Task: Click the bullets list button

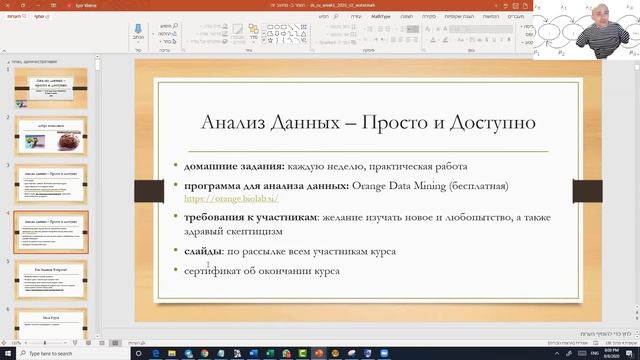Action: pos(413,29)
